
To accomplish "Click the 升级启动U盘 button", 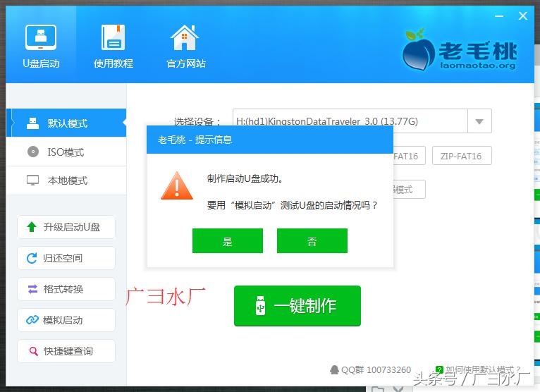I will 66,227.
